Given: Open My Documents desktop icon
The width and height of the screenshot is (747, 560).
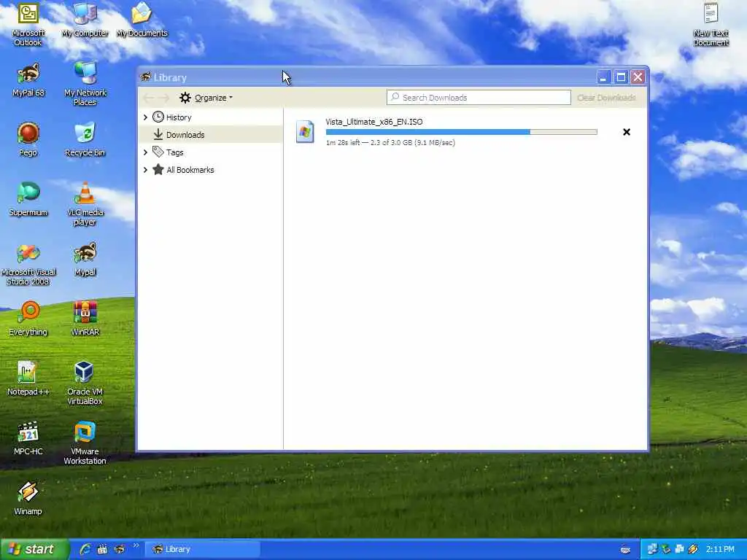Looking at the screenshot, I should [142, 20].
